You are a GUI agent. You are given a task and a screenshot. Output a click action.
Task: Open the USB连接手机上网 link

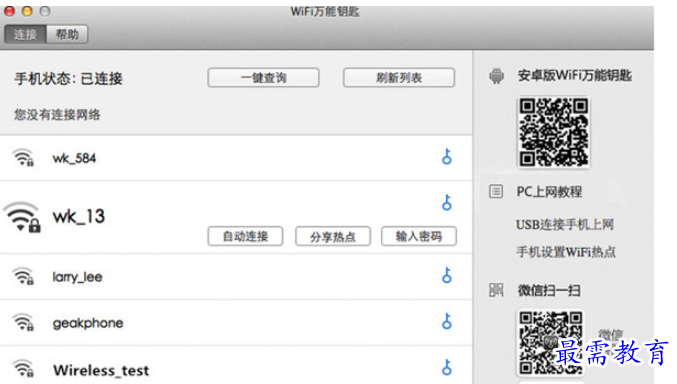[x=565, y=225]
